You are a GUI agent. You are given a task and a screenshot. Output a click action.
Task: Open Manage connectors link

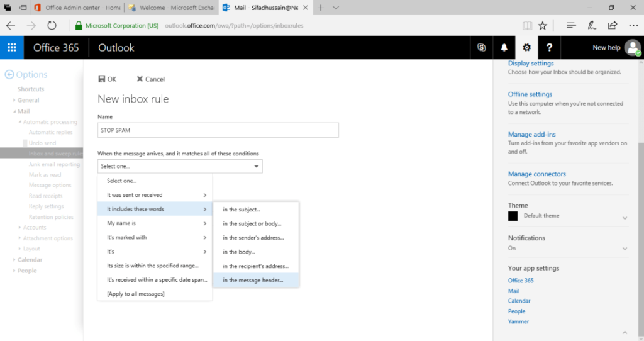pyautogui.click(x=537, y=174)
